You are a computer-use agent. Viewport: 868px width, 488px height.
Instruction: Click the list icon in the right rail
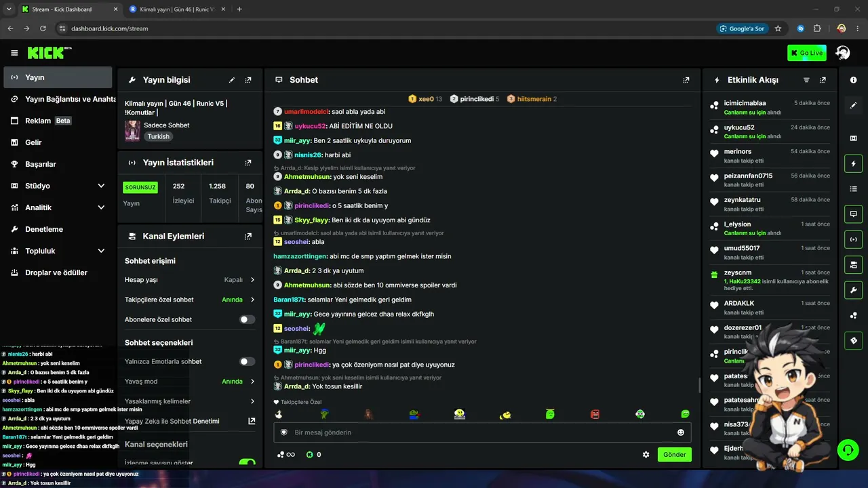point(854,188)
